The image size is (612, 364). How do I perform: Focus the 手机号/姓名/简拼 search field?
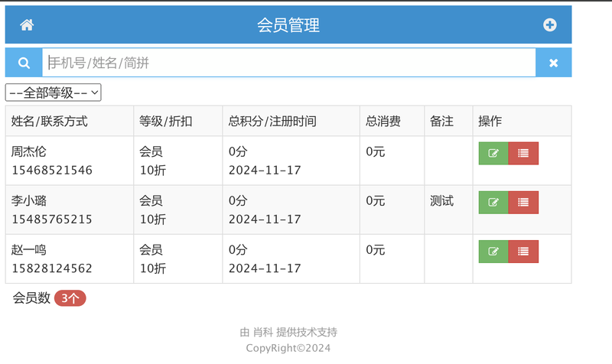[x=289, y=63]
